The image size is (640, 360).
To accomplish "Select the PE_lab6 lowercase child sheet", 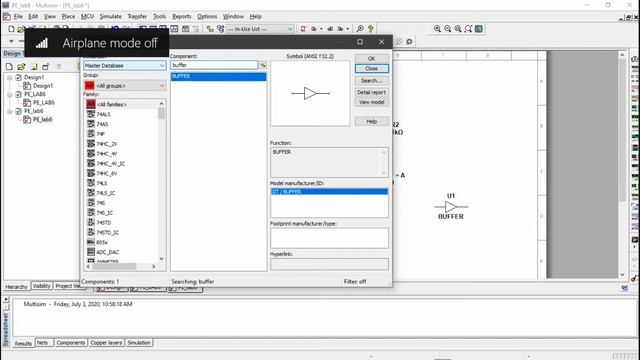I will (42, 120).
